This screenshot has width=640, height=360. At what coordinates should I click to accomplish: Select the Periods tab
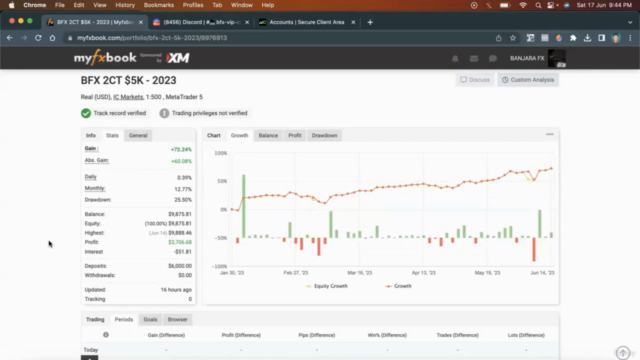tap(124, 320)
